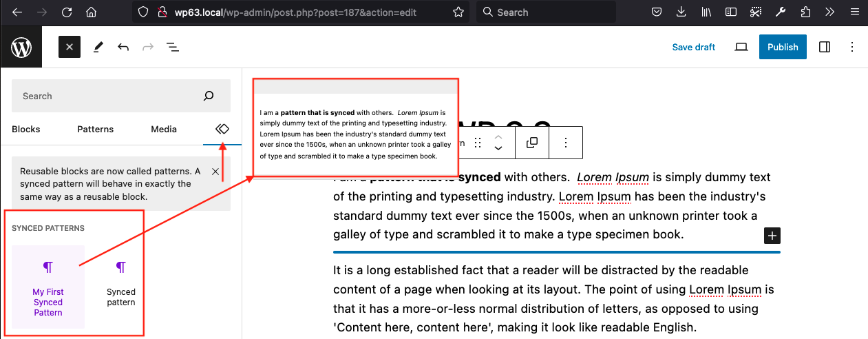
Task: Take a screenshot with scissors icon
Action: pos(756,12)
